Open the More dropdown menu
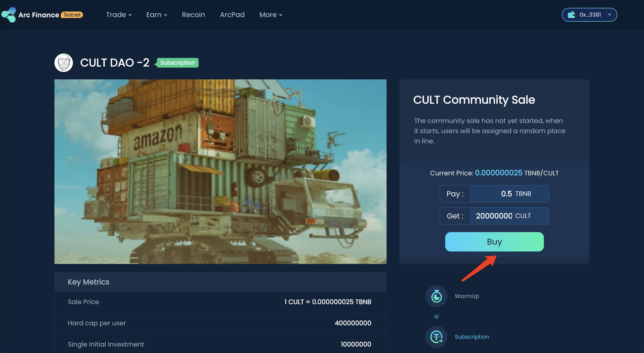This screenshot has width=644, height=353. click(271, 15)
